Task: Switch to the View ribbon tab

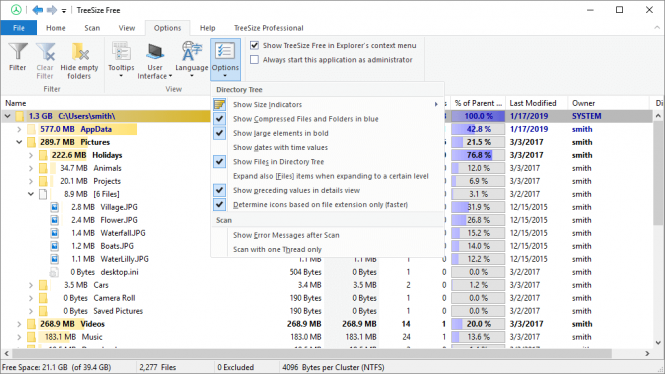Action: (127, 28)
